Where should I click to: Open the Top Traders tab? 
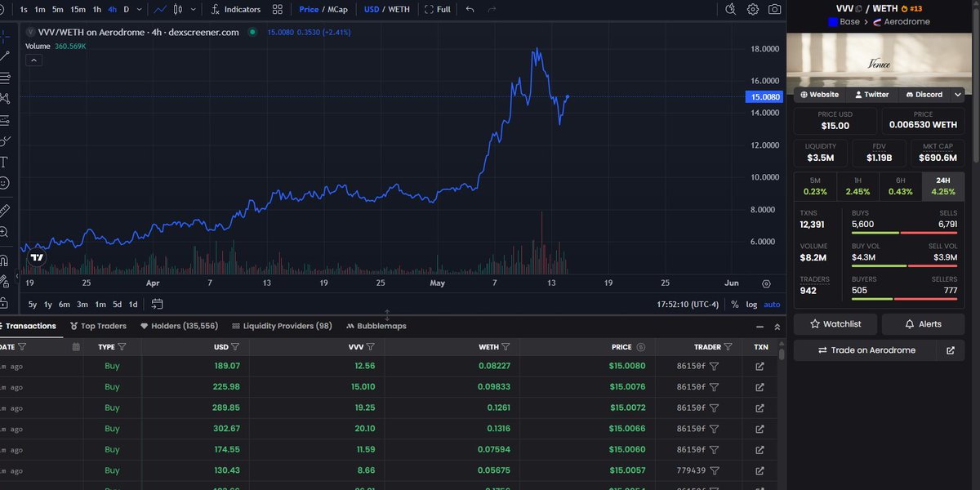[x=98, y=326]
